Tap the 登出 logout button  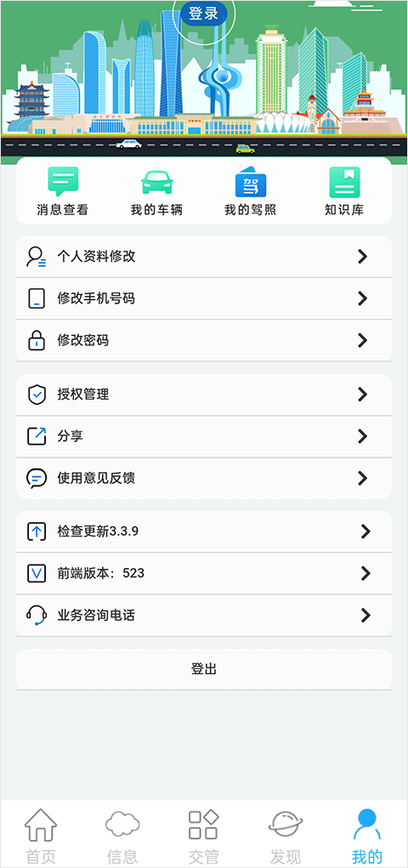pyautogui.click(x=204, y=669)
